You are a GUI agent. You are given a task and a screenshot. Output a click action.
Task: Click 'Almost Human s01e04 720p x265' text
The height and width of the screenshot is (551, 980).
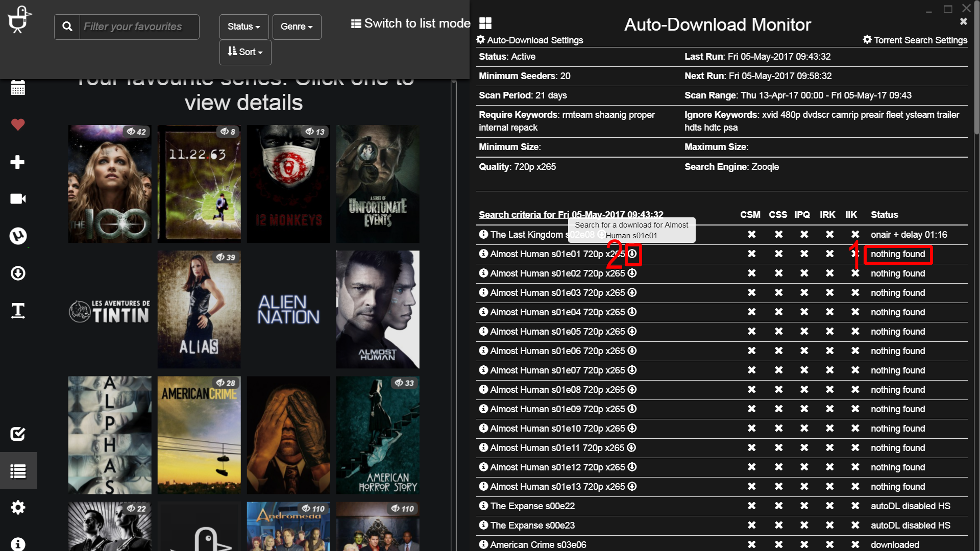pos(557,312)
